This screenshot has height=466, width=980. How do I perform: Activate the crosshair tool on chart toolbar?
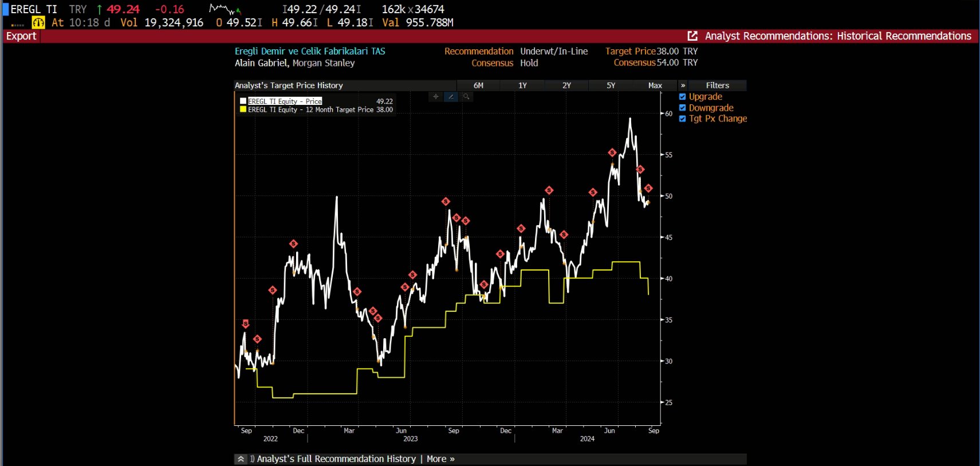click(x=436, y=97)
